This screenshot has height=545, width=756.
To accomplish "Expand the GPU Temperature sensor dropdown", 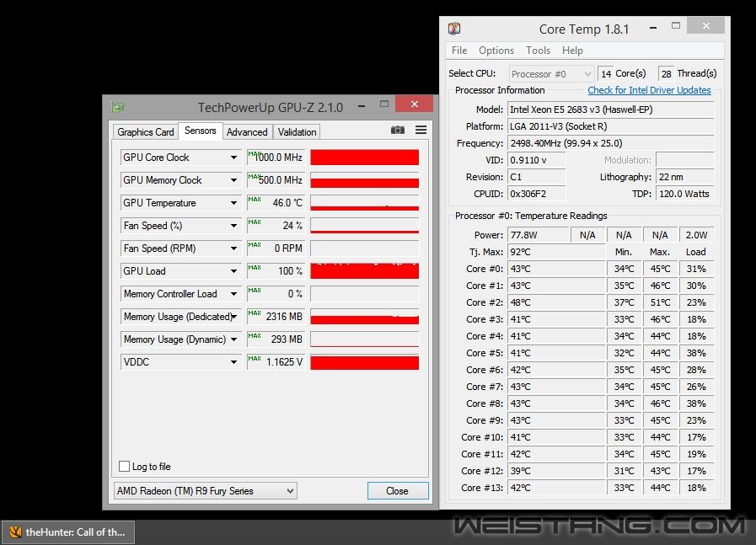I will pos(233,202).
